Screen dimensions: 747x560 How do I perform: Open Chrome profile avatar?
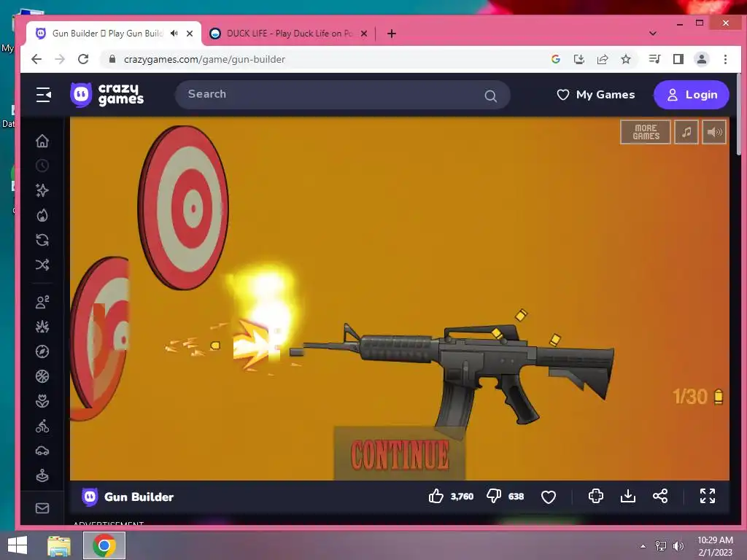701,59
